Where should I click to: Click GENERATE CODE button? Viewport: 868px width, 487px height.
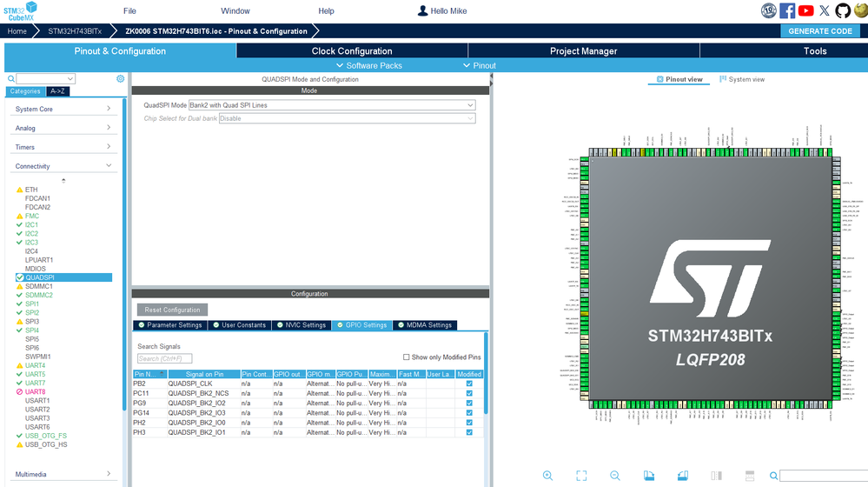coord(820,31)
